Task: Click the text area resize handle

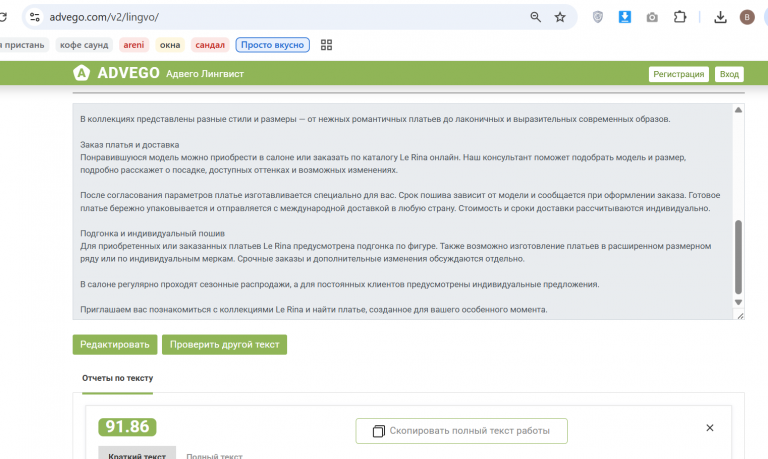Action: (740, 316)
